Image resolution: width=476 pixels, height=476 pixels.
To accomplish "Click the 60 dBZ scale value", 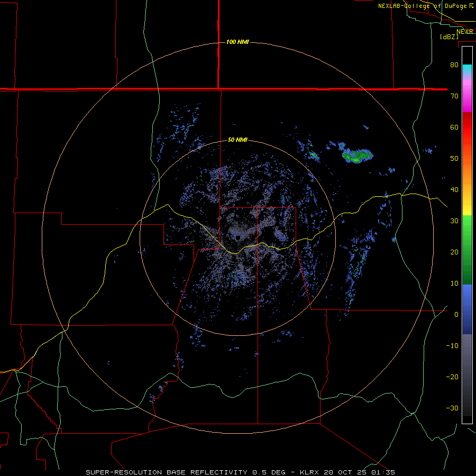I will click(454, 127).
